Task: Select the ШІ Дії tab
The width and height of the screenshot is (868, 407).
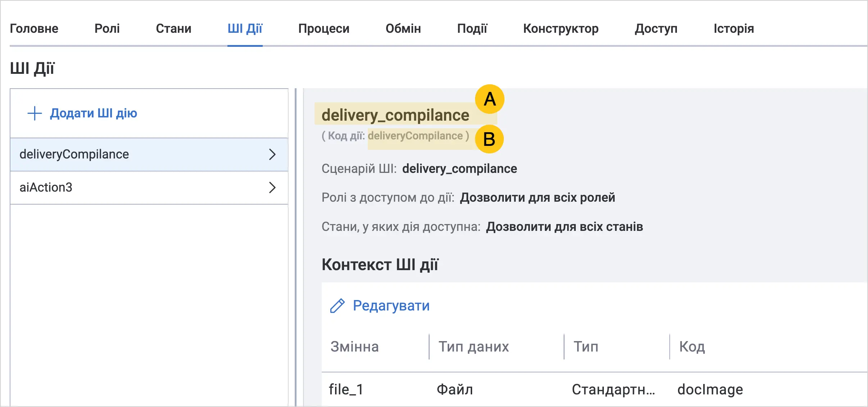Action: coord(245,28)
